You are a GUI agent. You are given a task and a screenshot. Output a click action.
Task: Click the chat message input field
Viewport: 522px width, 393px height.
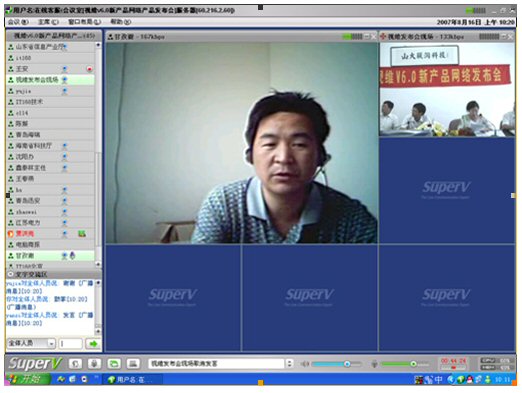click(x=70, y=343)
